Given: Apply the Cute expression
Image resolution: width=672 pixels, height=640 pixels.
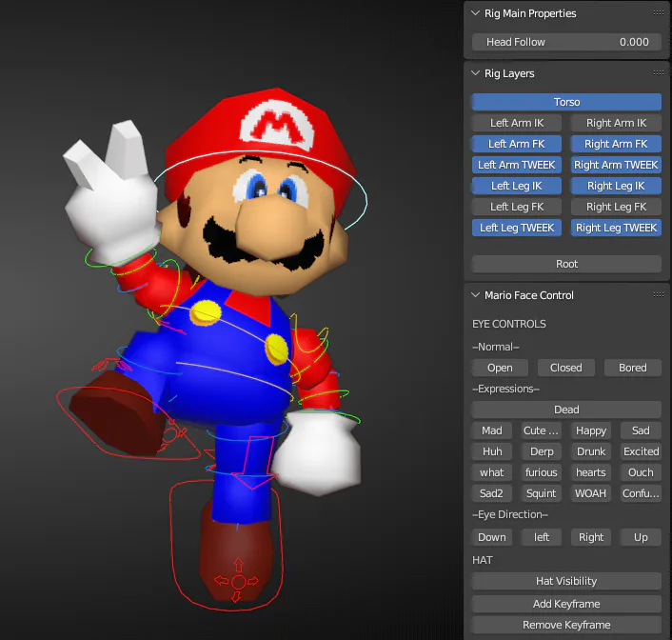Looking at the screenshot, I should point(542,430).
